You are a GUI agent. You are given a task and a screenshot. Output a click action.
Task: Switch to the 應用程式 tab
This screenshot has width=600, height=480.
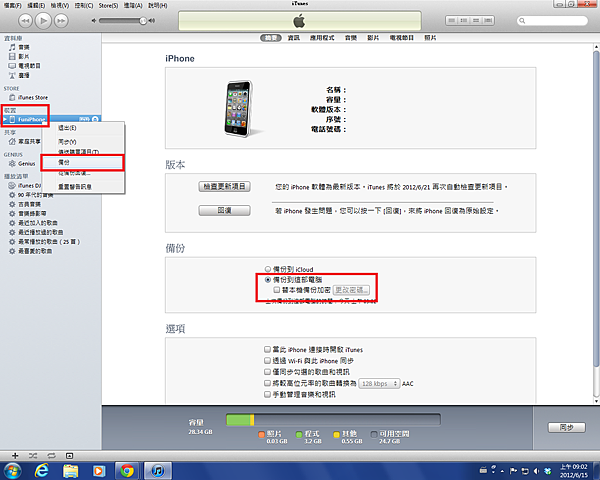[x=322, y=38]
